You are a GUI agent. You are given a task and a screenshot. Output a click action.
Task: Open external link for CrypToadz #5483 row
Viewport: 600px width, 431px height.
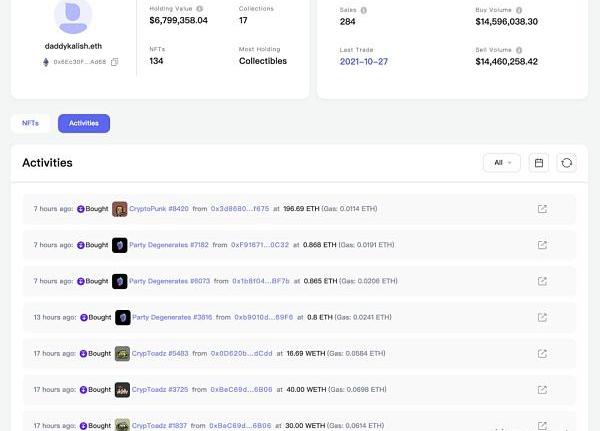pyautogui.click(x=542, y=353)
